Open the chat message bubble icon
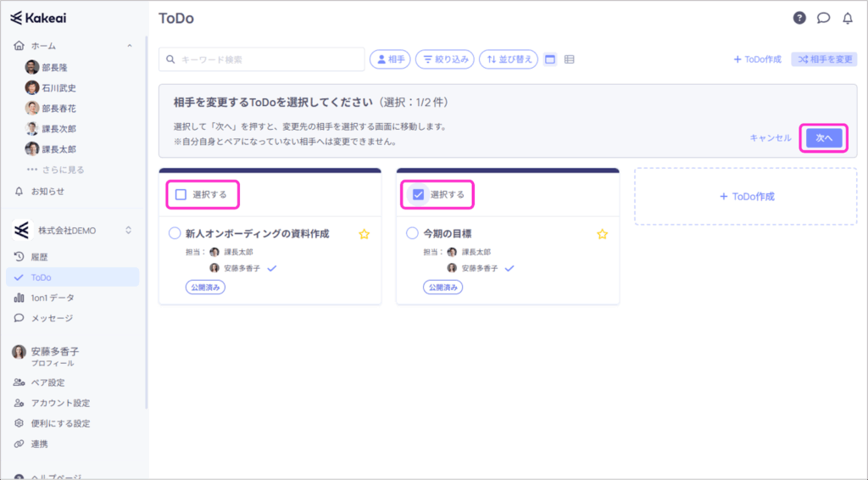 (x=823, y=18)
